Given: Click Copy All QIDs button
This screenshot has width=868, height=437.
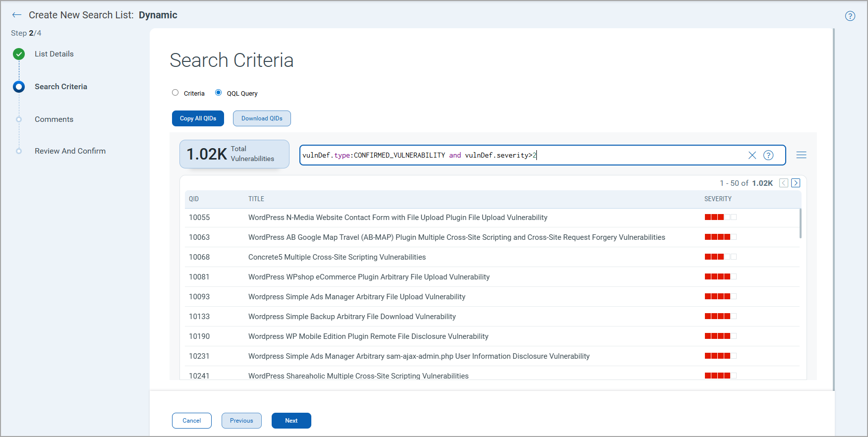Looking at the screenshot, I should [x=198, y=118].
